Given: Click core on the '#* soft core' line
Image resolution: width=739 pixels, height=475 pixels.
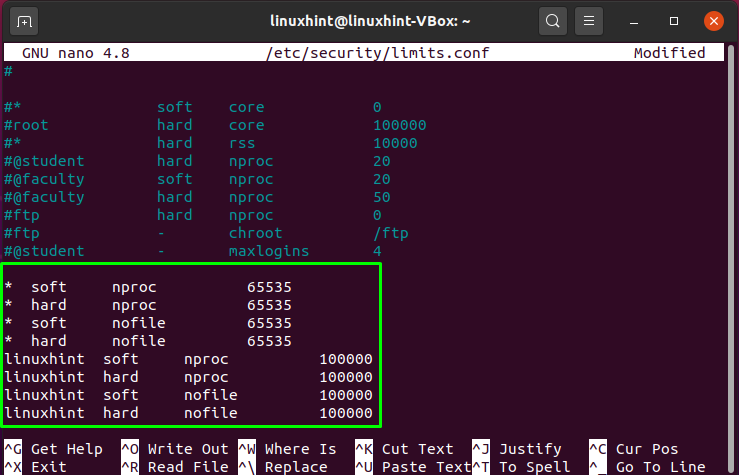Looking at the screenshot, I should point(246,107).
